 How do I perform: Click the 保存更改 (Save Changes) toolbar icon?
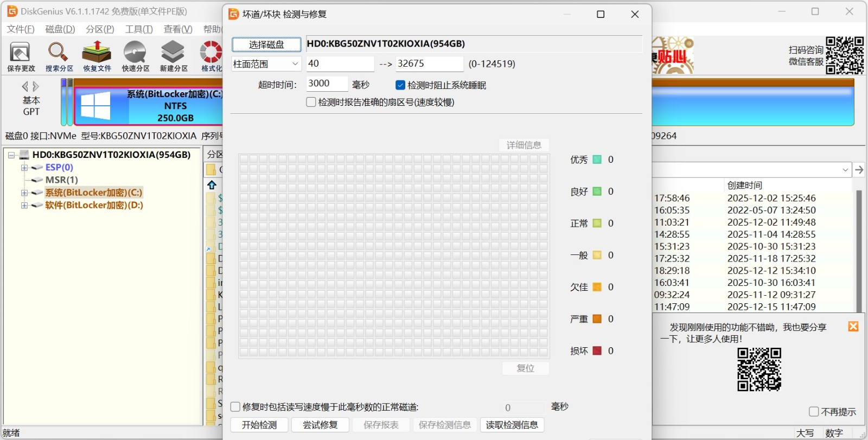(21, 56)
